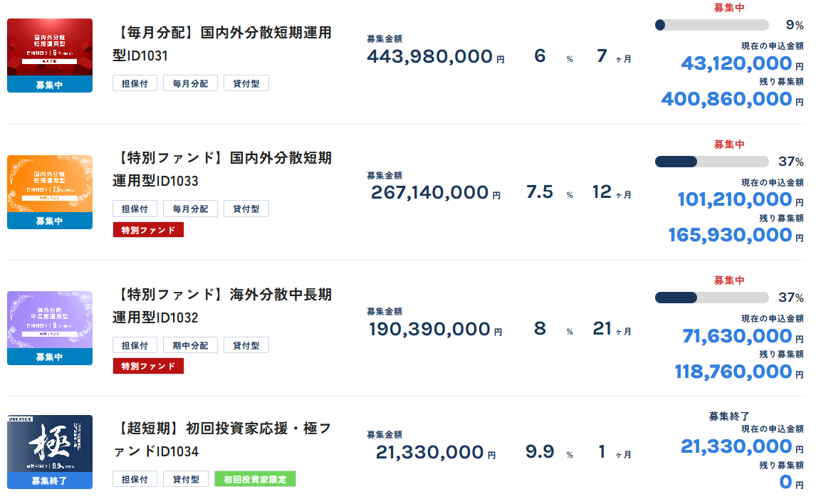
Task: Click 毎月分配 tag on ID1031 fund
Action: pyautogui.click(x=190, y=83)
